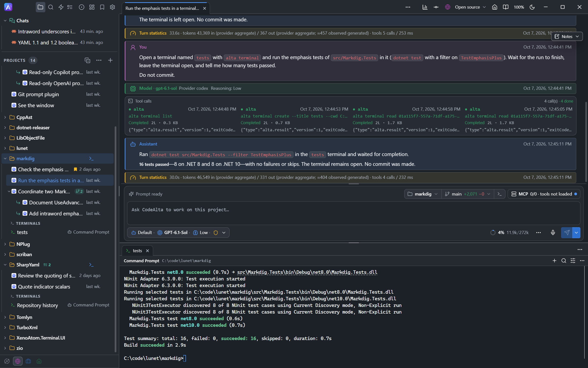Click the copy windows icon beside Projects
The image size is (588, 368).
[87, 60]
